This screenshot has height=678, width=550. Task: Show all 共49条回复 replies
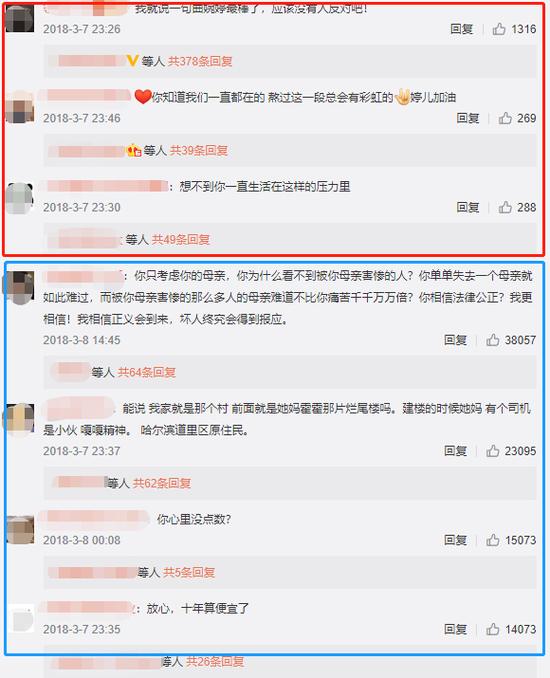[x=181, y=240]
